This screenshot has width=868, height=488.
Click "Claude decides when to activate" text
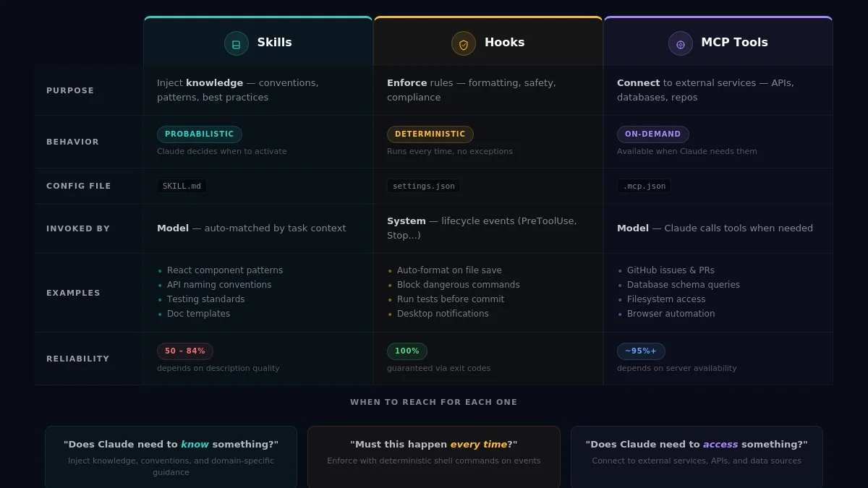tap(222, 152)
